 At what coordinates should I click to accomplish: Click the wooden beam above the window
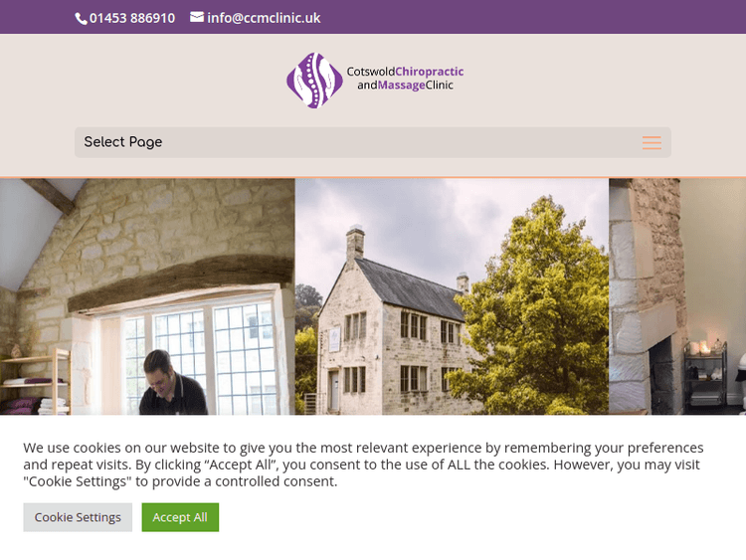pos(181,282)
